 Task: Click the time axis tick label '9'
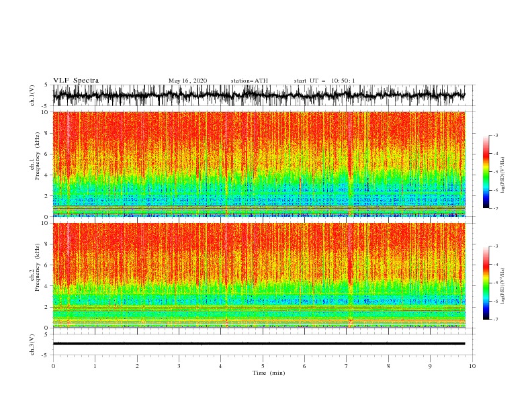click(x=430, y=366)
